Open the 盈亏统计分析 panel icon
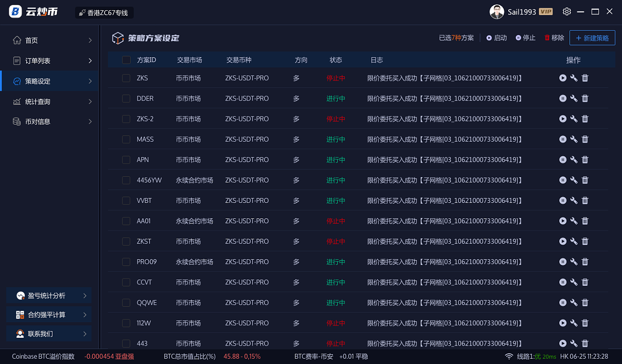This screenshot has height=364, width=622. pyautogui.click(x=20, y=295)
